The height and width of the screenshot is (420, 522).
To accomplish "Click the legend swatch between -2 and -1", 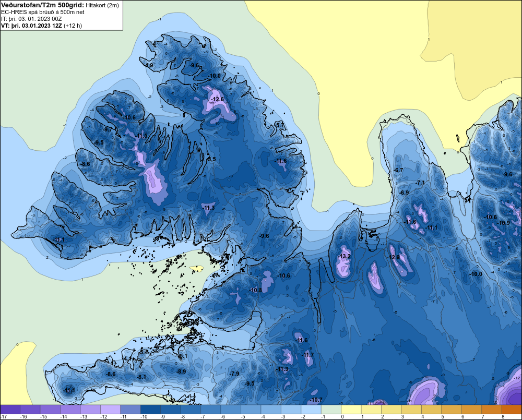I will (311, 410).
